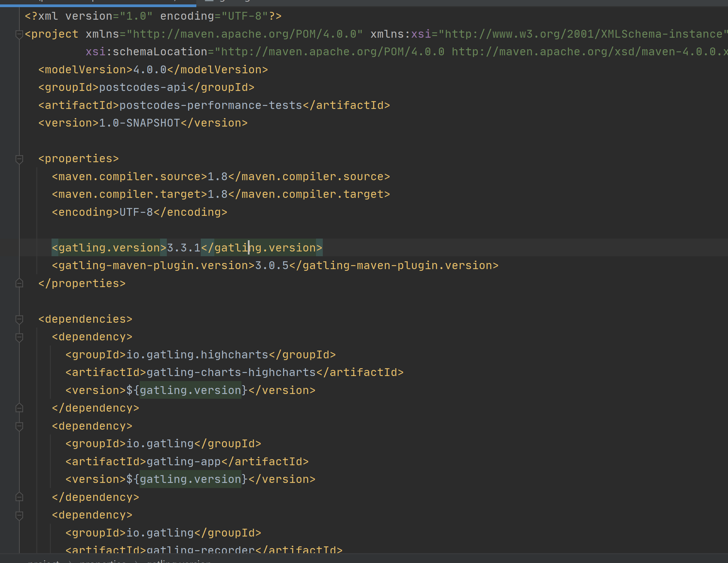Collapse the project element using its gutter arrow
Image resolution: width=728 pixels, height=563 pixels.
click(x=19, y=34)
